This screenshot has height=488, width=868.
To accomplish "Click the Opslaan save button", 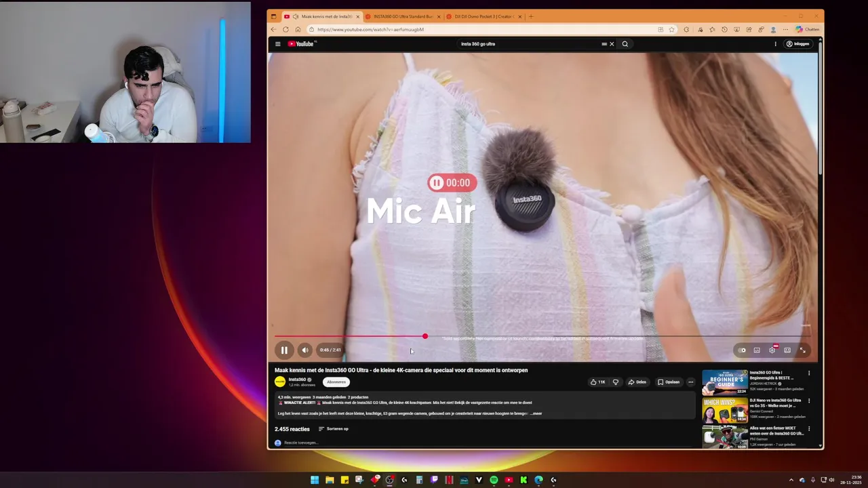I will click(669, 382).
